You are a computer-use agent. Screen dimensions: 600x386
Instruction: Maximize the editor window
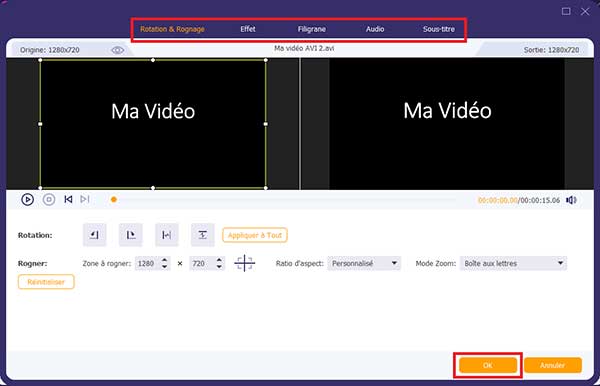[566, 11]
